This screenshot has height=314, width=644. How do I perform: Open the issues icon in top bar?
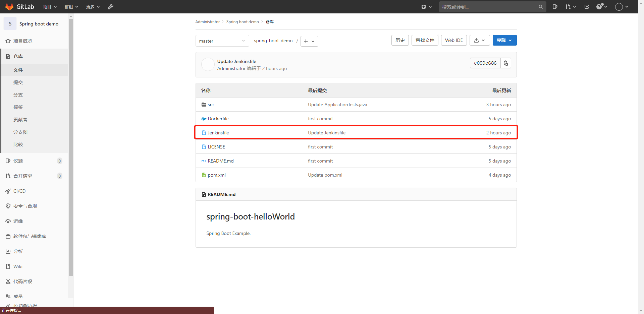[x=555, y=7]
